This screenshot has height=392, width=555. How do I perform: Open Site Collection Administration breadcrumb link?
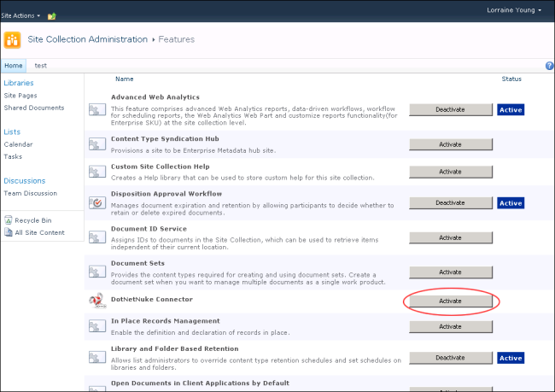(87, 39)
